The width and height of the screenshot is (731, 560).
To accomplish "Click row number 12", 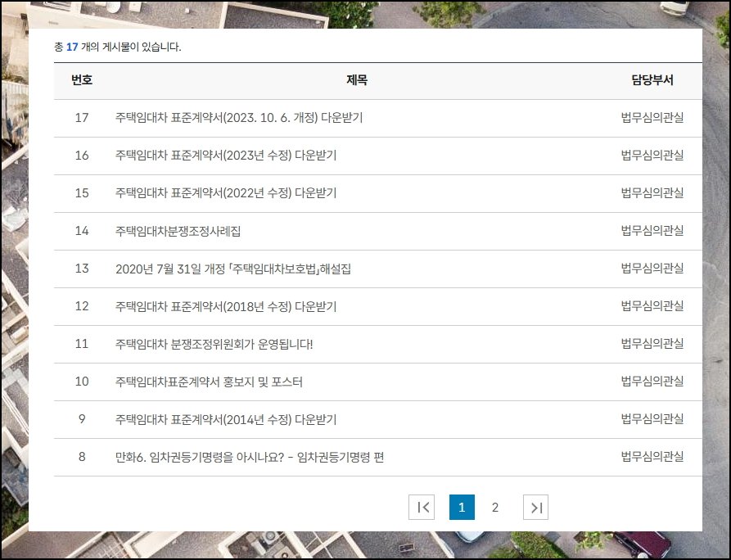I will coord(82,306).
